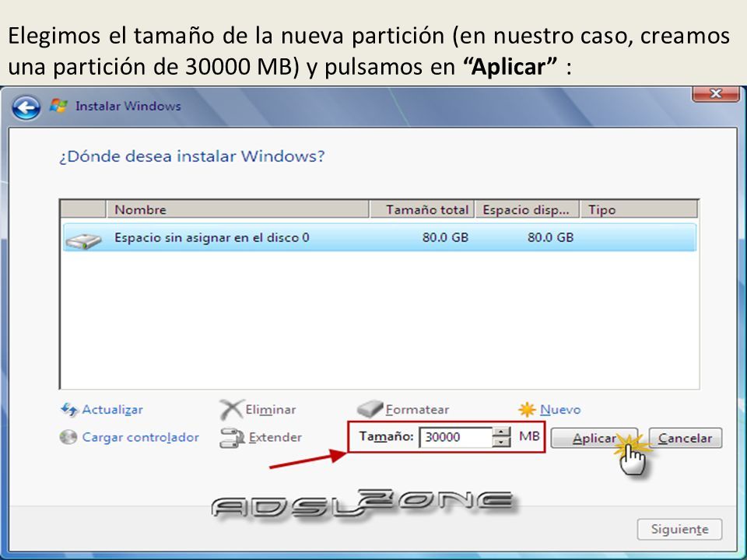This screenshot has height=560, width=747.
Task: Open Cargar controlador link
Action: (x=141, y=437)
